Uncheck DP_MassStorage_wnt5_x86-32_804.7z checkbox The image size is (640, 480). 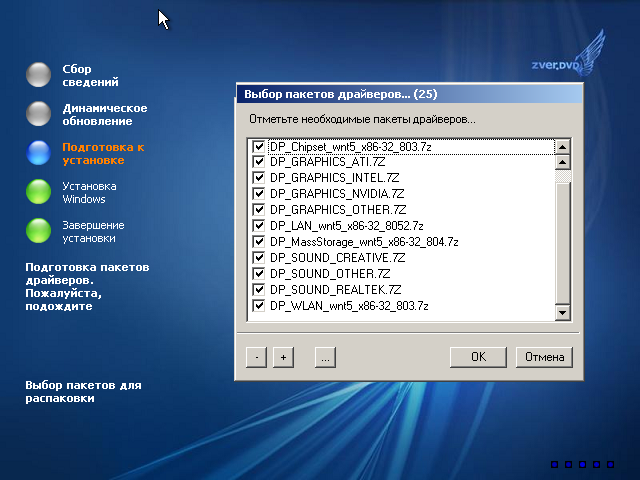(x=258, y=242)
